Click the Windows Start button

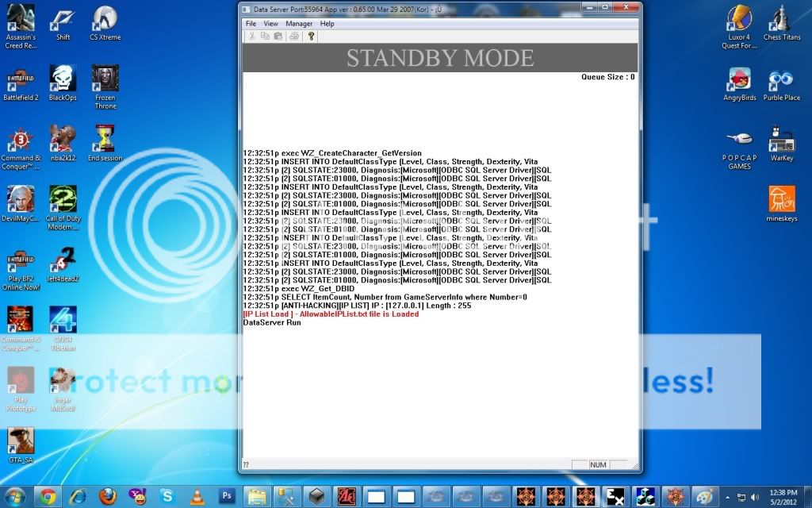[16, 497]
